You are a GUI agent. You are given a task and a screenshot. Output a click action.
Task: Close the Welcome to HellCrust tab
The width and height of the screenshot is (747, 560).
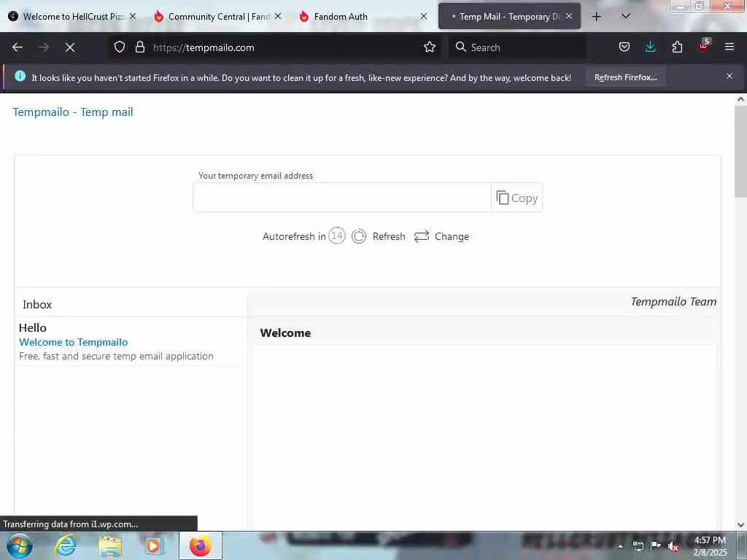click(x=133, y=16)
